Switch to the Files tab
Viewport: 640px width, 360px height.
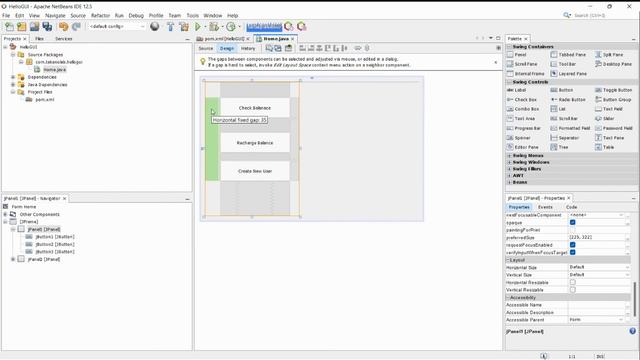(40, 38)
